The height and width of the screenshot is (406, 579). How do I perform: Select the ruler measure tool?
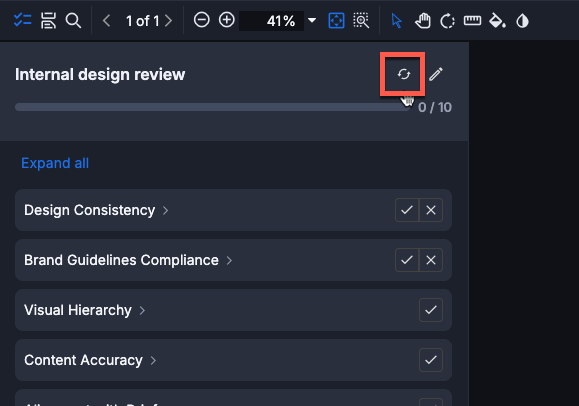(x=472, y=20)
